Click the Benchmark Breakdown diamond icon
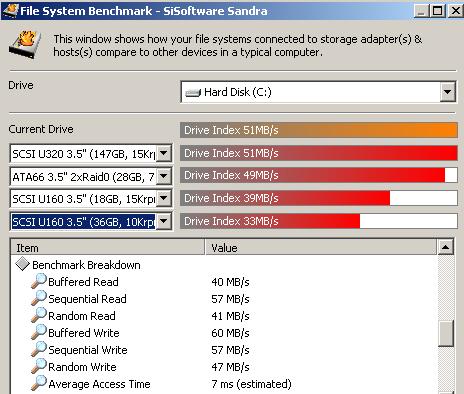Screen dimensions: 464x394 [22, 264]
